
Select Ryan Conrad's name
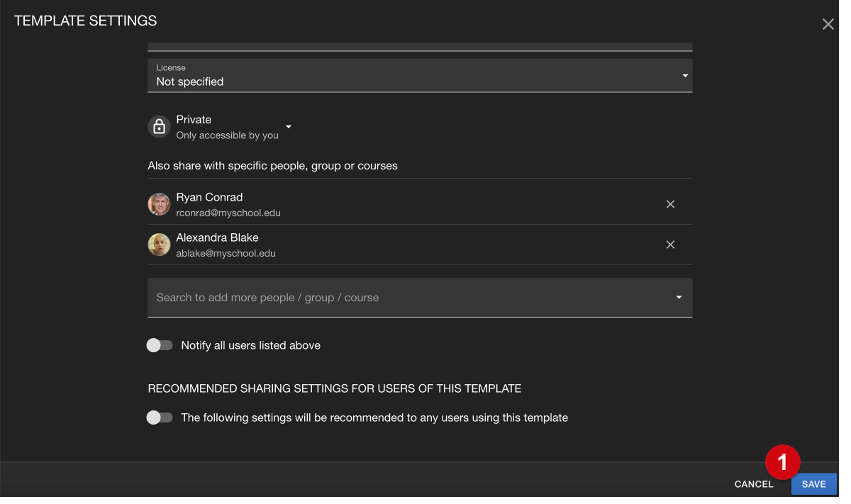point(209,197)
